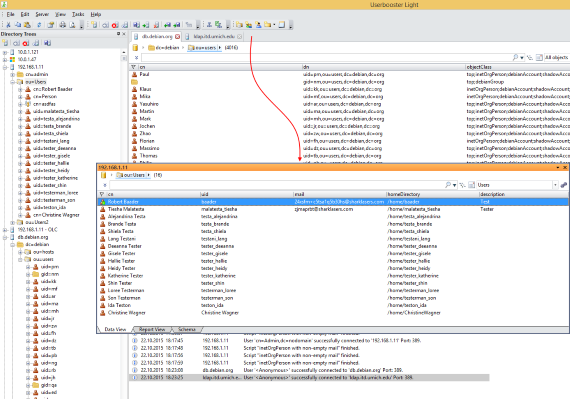570x399 pixels.
Task: Click the red disconnect icon in the Directory Trees panel
Action: [x=25, y=43]
